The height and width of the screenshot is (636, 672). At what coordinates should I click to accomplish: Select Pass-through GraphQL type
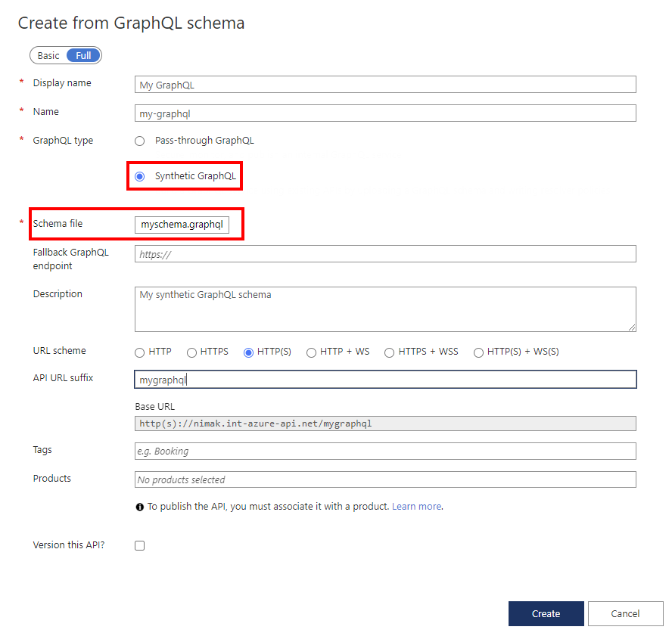click(139, 141)
